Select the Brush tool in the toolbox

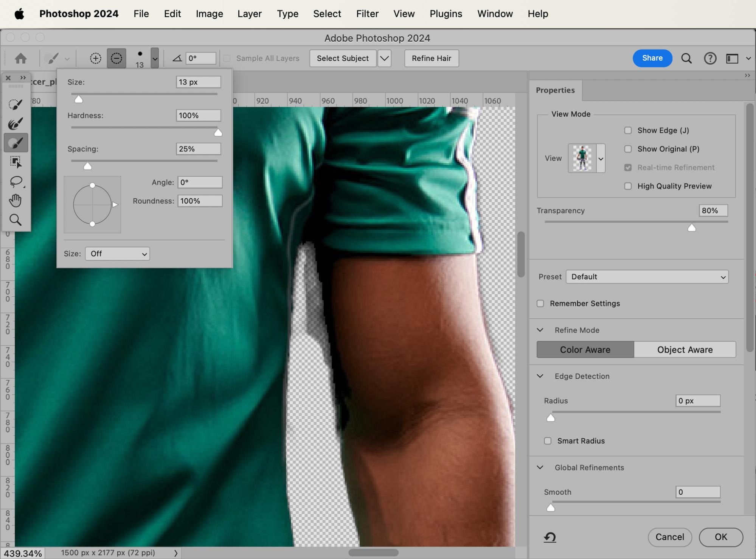pyautogui.click(x=16, y=143)
